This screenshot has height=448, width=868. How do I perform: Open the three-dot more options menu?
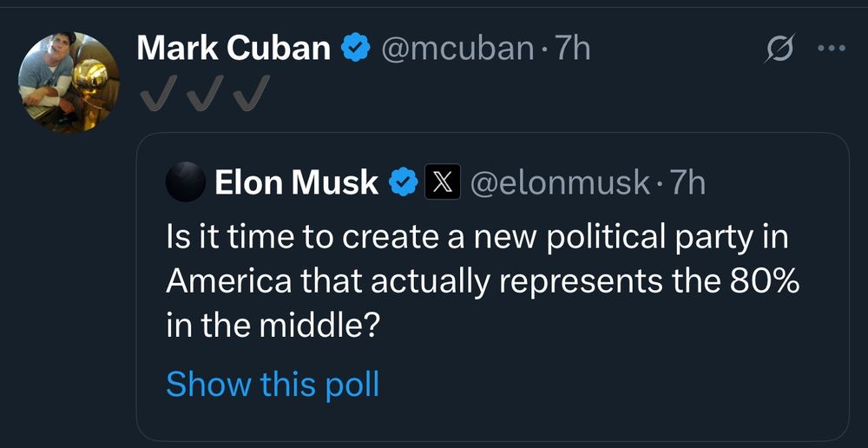(832, 49)
